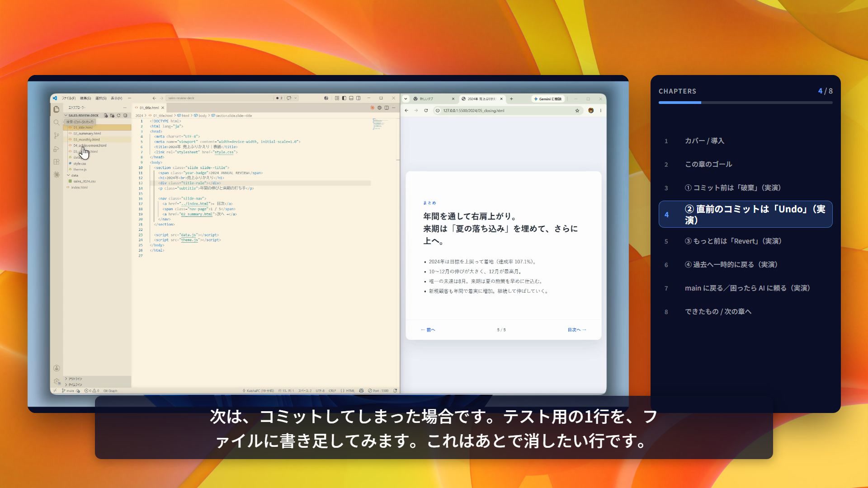The width and height of the screenshot is (868, 488).
Task: Click browser back arrow in Chrome
Action: pyautogui.click(x=406, y=111)
